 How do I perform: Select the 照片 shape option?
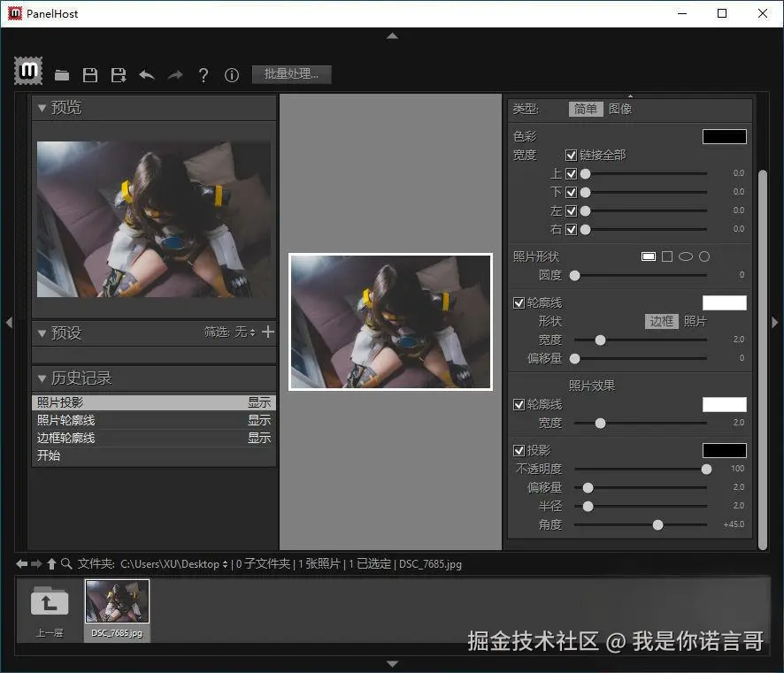tap(695, 321)
